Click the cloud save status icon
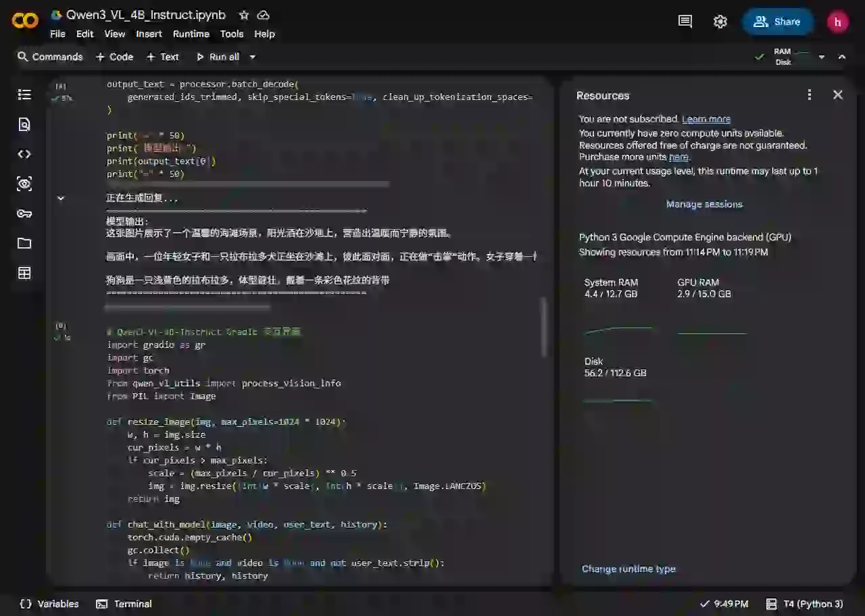This screenshot has width=865, height=616. pyautogui.click(x=264, y=15)
